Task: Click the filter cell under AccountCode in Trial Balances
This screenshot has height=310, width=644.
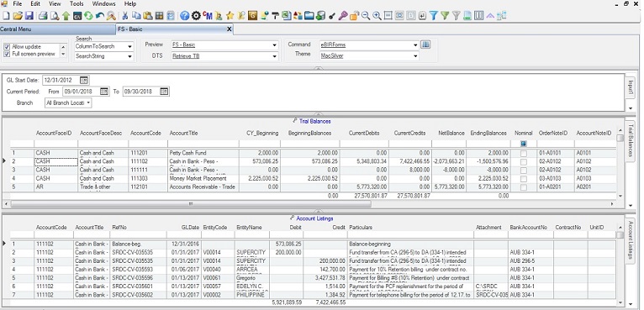Action: pyautogui.click(x=148, y=144)
